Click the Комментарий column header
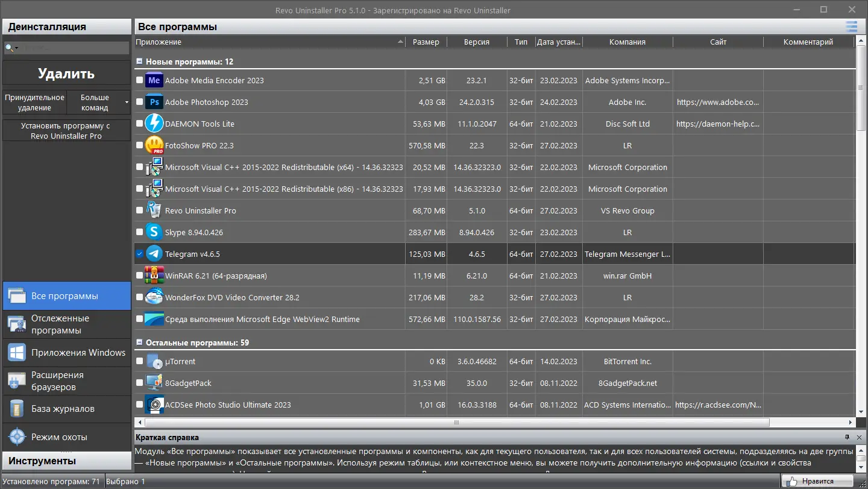Screen dimensions: 868x489 click(808, 42)
